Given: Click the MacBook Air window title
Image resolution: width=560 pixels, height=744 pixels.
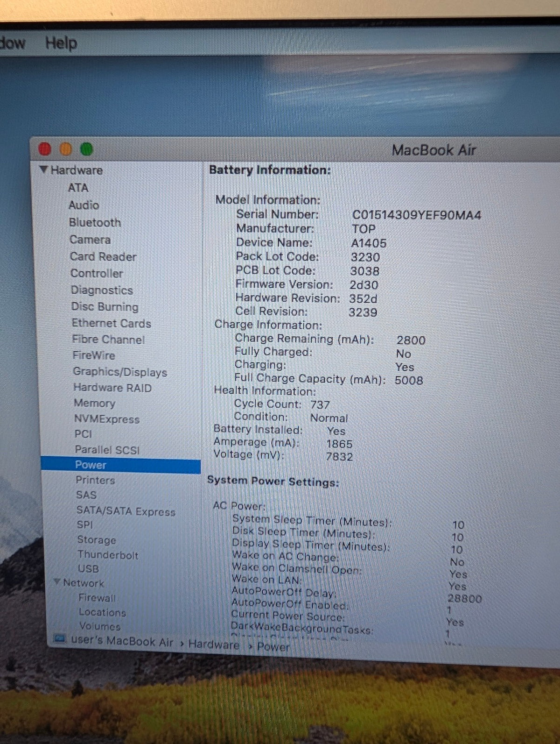Looking at the screenshot, I should [x=434, y=150].
